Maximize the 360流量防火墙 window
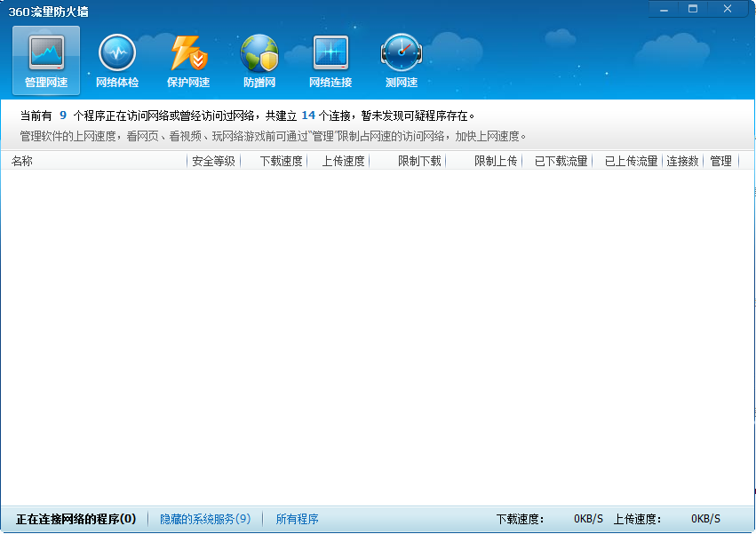This screenshot has width=756, height=534. point(693,9)
